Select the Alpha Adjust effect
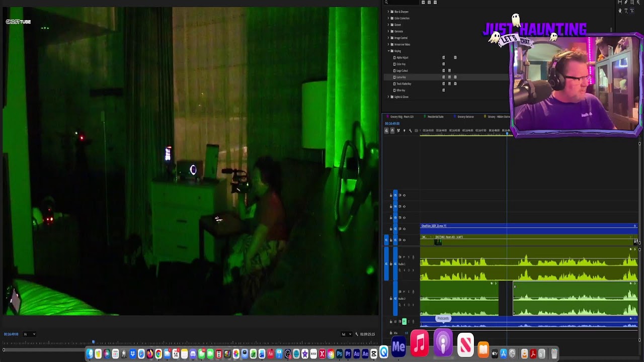The height and width of the screenshot is (362, 644). pyautogui.click(x=402, y=57)
